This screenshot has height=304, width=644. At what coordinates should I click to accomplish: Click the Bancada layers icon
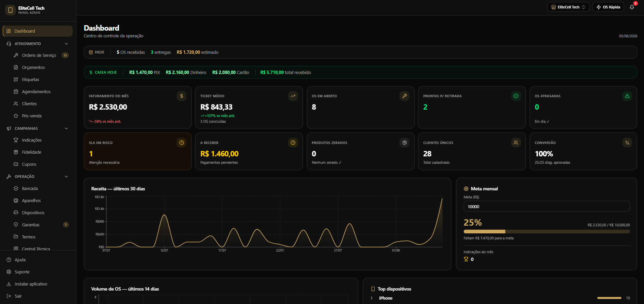point(16,188)
